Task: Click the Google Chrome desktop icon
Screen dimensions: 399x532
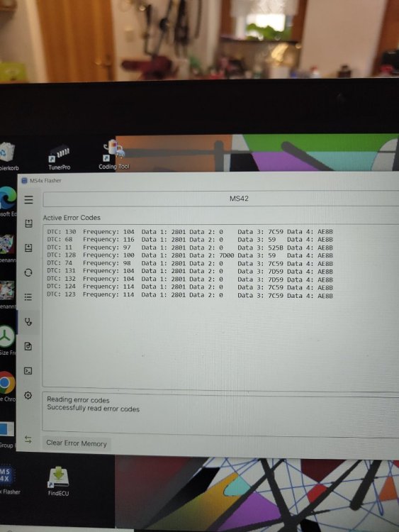Action: [7, 387]
